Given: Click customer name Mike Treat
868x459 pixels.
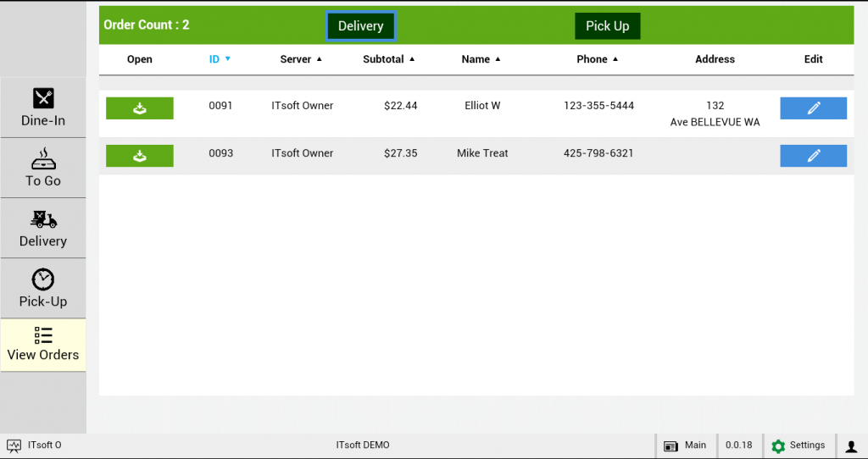Looking at the screenshot, I should pos(482,153).
